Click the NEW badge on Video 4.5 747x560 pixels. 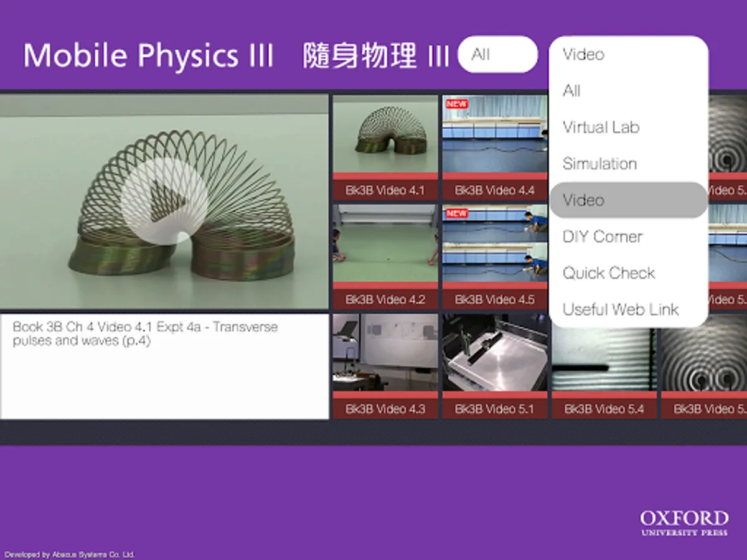tap(457, 213)
